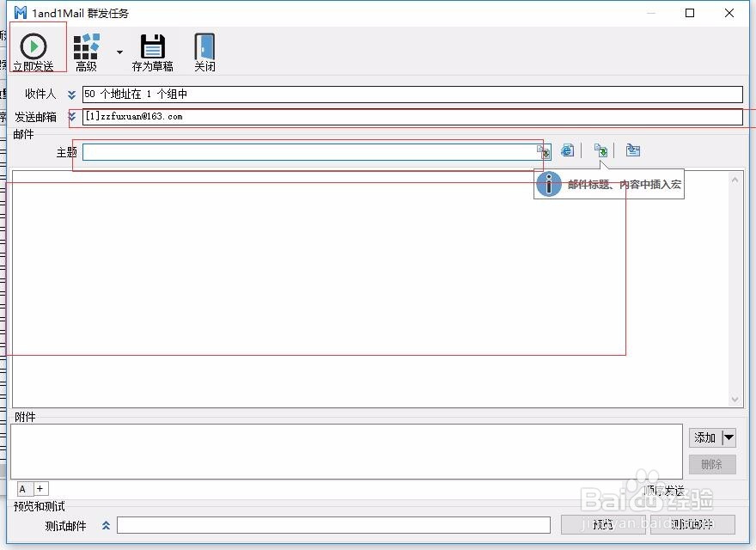Screen dimensions: 756x550
Task: Click the 预览 preview button
Action: click(603, 524)
